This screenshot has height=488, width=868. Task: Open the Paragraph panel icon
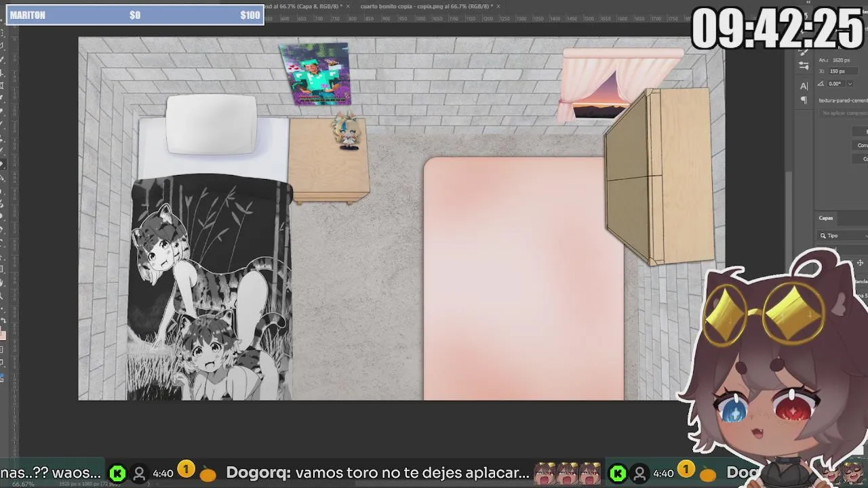pos(804,100)
